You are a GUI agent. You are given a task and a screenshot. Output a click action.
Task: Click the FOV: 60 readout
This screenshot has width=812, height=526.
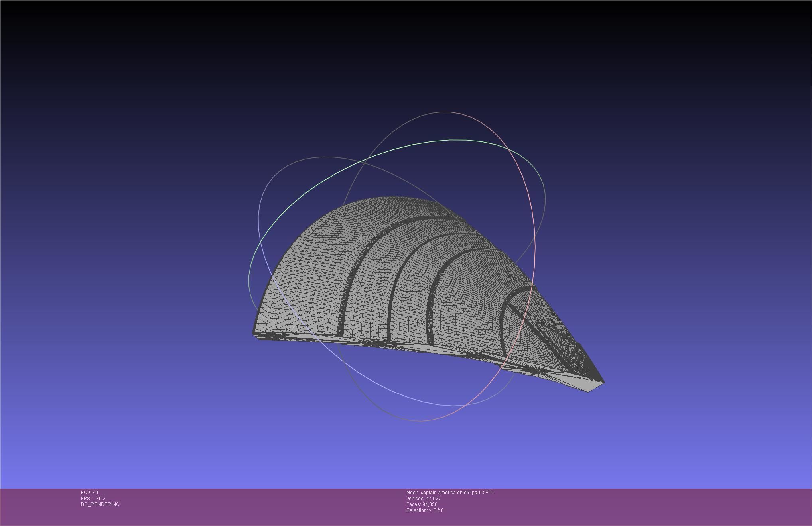pyautogui.click(x=89, y=493)
